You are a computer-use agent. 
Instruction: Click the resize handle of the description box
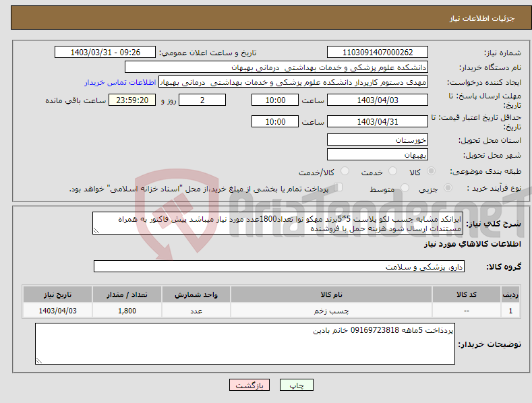coord(96,230)
